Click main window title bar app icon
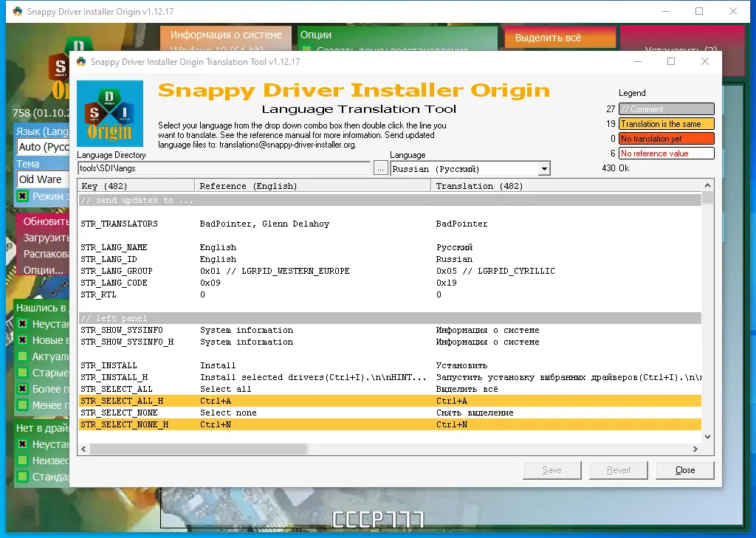The width and height of the screenshot is (756, 538). coord(18,11)
